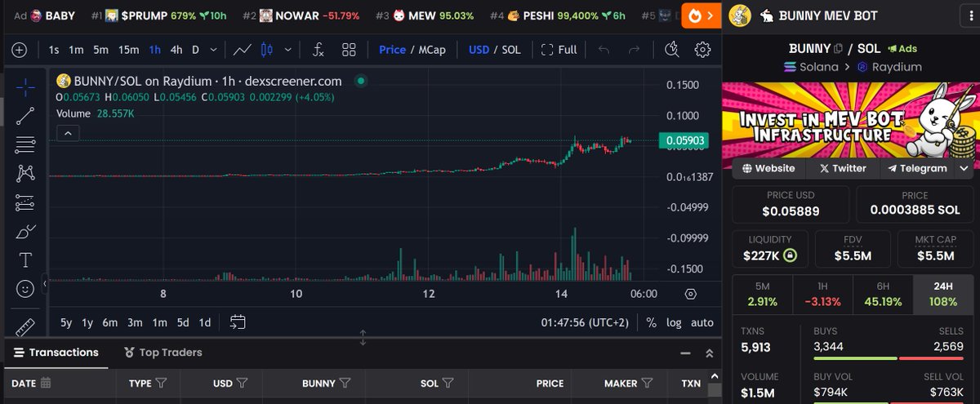Filter transactions by TYPE funnel icon
This screenshot has height=404, width=980.
pyautogui.click(x=161, y=383)
